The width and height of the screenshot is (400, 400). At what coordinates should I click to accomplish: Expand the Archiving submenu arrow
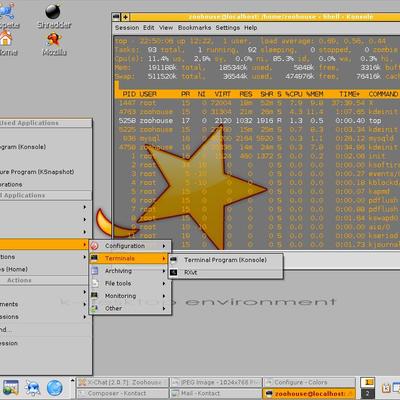pos(164,271)
